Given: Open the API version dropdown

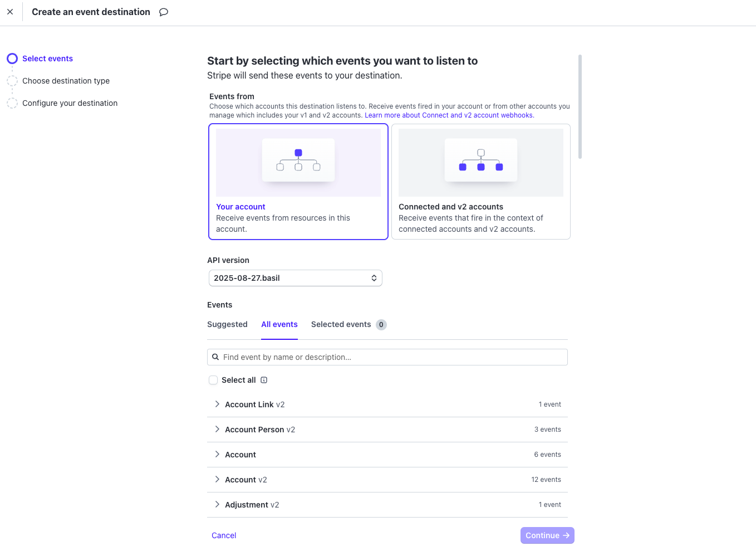Looking at the screenshot, I should coord(296,278).
